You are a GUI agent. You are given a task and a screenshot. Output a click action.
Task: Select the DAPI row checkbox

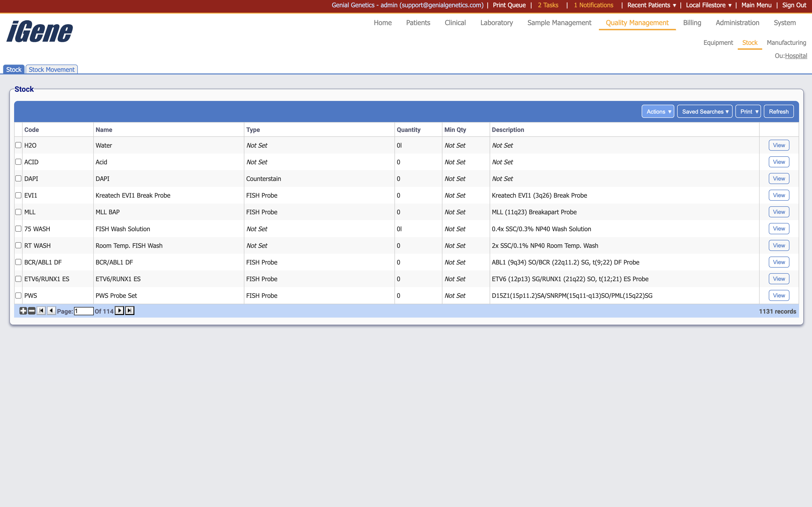pyautogui.click(x=19, y=179)
